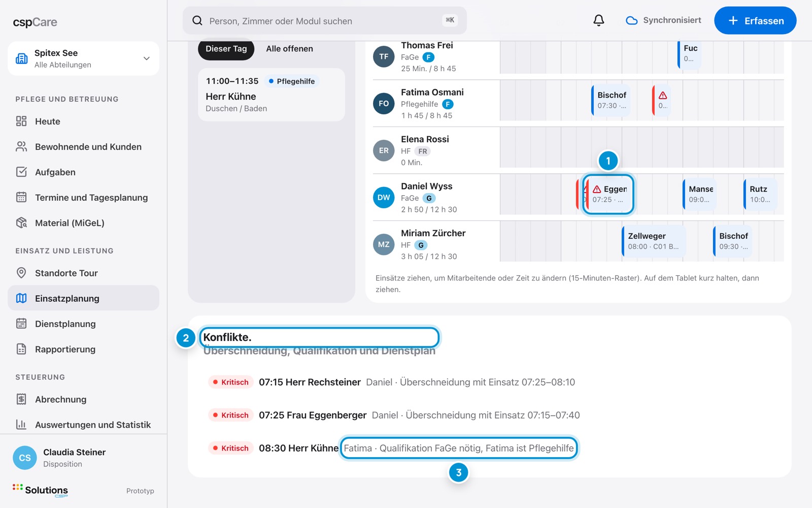Click the Elena Rossi ER avatar

pyautogui.click(x=384, y=150)
